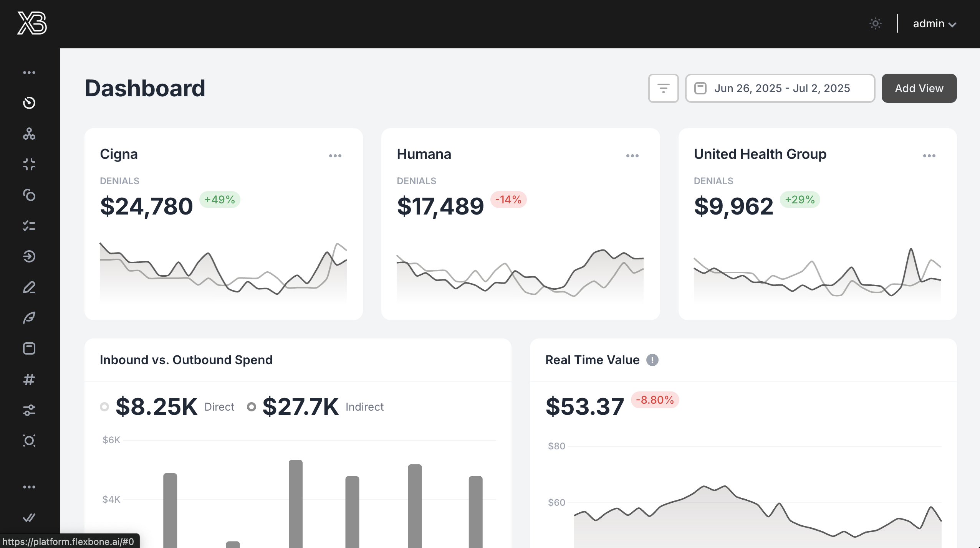Click the Flexbone XB logo
Screen dimensions: 980x548
(32, 23)
